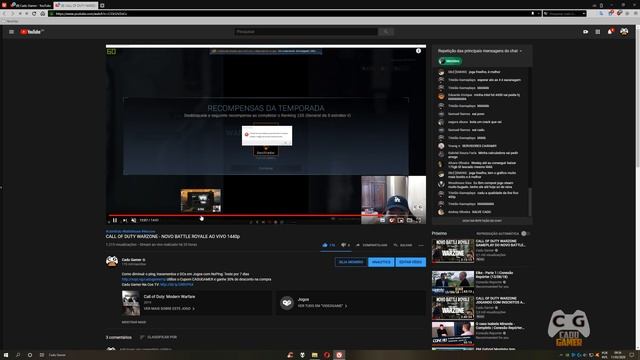Open the more actions ellipsis below video
Screen dimensions: 640x360
click(421, 245)
